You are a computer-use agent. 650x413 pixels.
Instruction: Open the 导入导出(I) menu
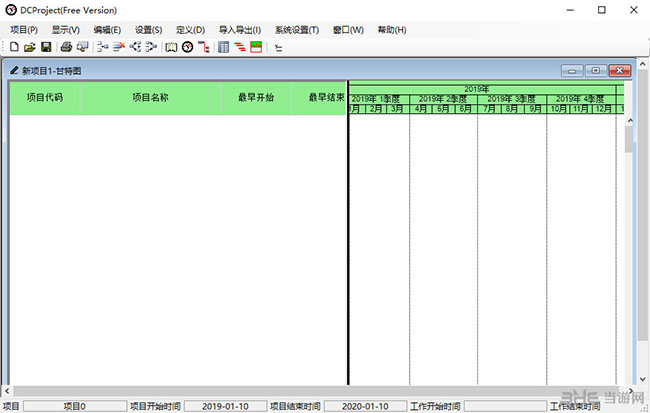[240, 30]
